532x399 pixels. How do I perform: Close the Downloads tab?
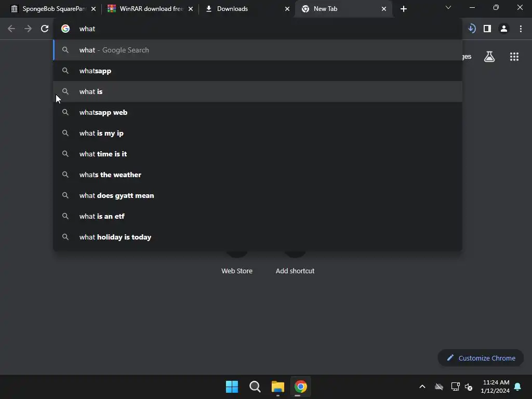(287, 9)
